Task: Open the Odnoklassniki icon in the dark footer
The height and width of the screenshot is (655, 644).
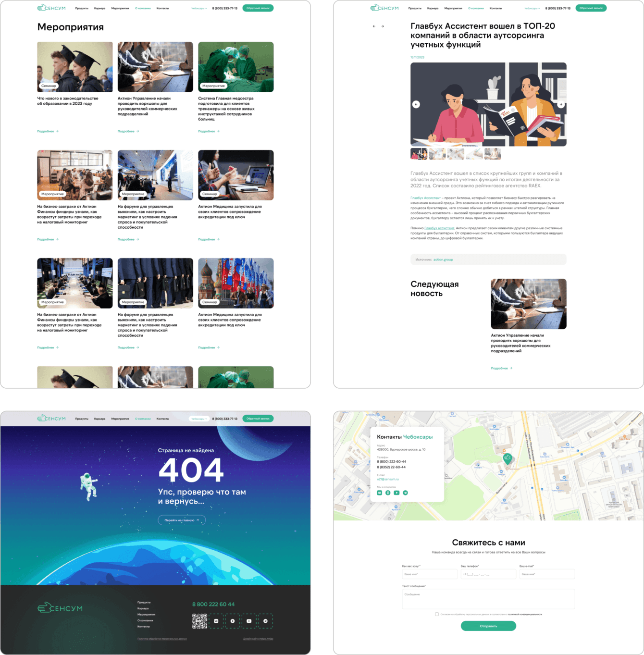Action: (x=233, y=621)
